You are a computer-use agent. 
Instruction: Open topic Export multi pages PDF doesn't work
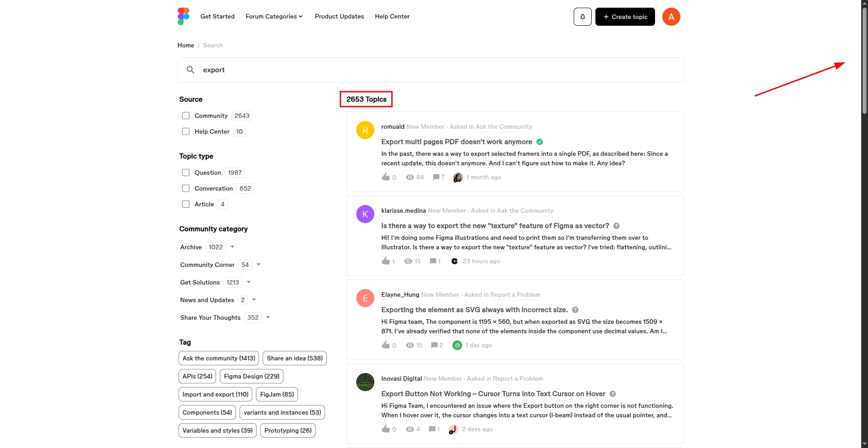[457, 142]
